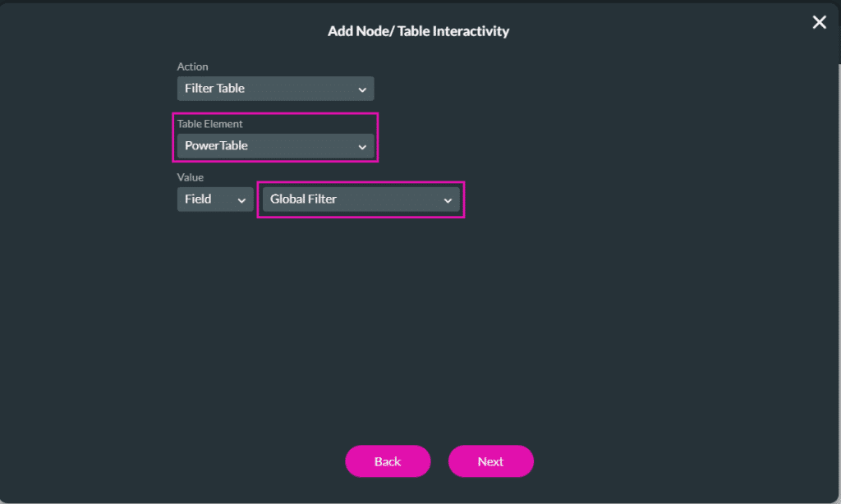
Task: Close the Add Node/Table Interactivity dialog
Action: 819,22
